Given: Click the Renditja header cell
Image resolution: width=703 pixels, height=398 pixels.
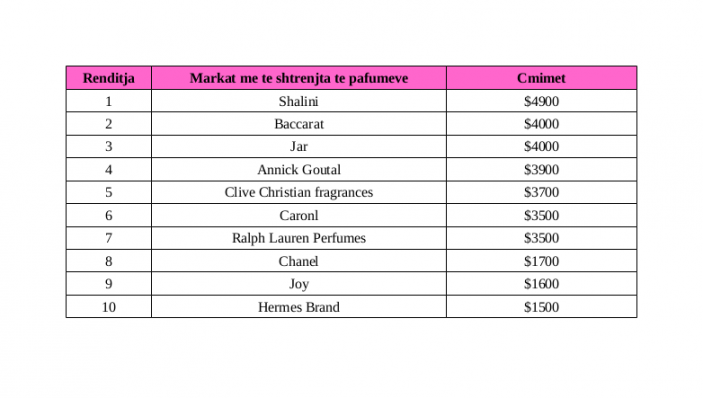Looking at the screenshot, I should [108, 78].
